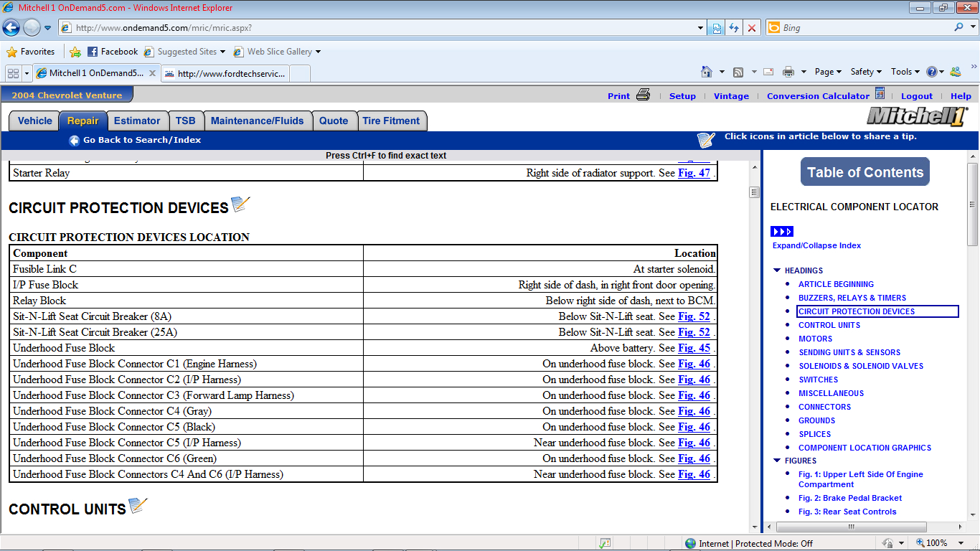The image size is (980, 551).
Task: Click the blue Go Back arrow icon
Action: [74, 141]
